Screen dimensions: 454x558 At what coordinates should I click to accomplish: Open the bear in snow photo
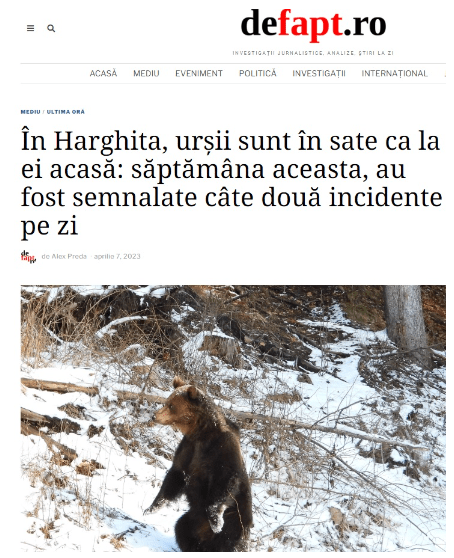233,418
